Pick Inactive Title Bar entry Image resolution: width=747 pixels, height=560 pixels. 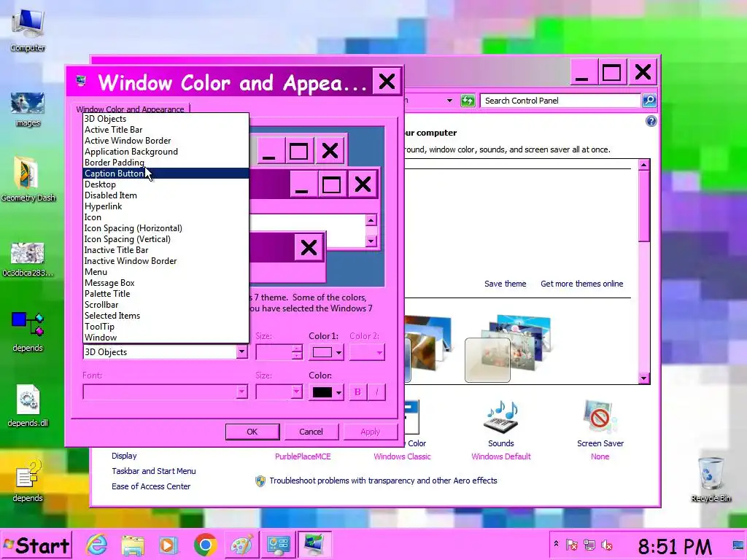[166, 250]
